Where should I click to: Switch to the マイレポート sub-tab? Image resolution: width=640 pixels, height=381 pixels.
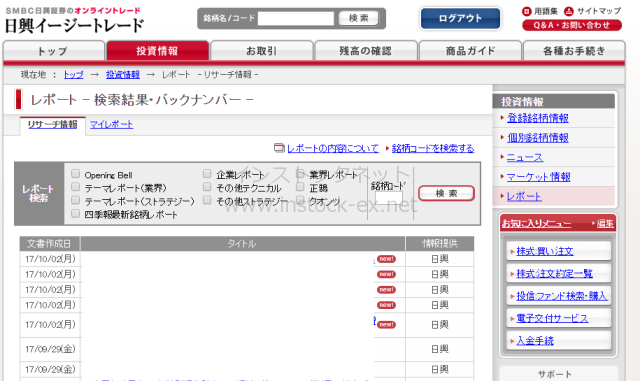(111, 125)
